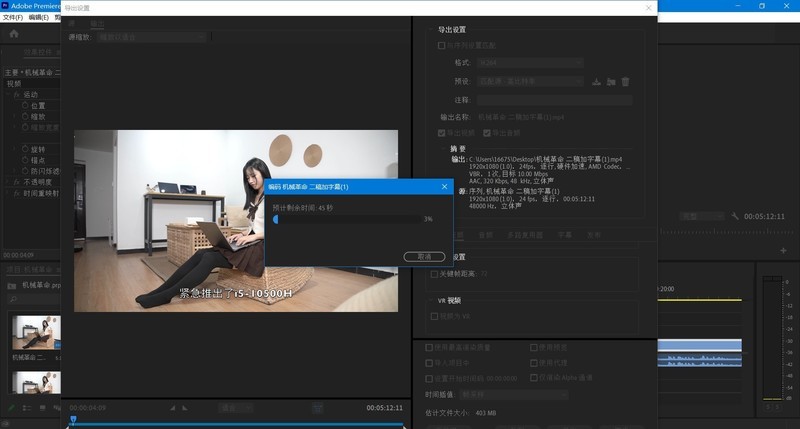Set in point marker icon under preview
This screenshot has height=429, width=800.
coord(172,408)
